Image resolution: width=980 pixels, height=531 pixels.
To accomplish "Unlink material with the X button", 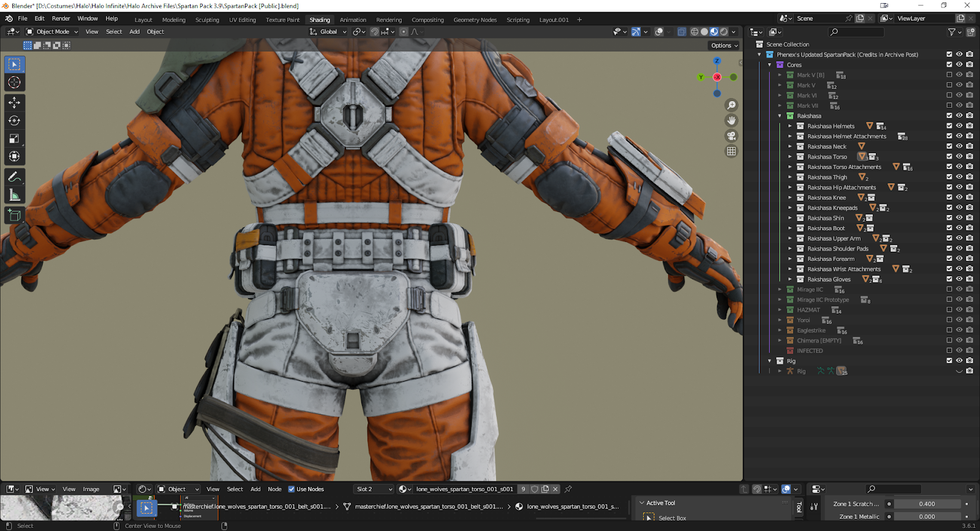I will [556, 489].
